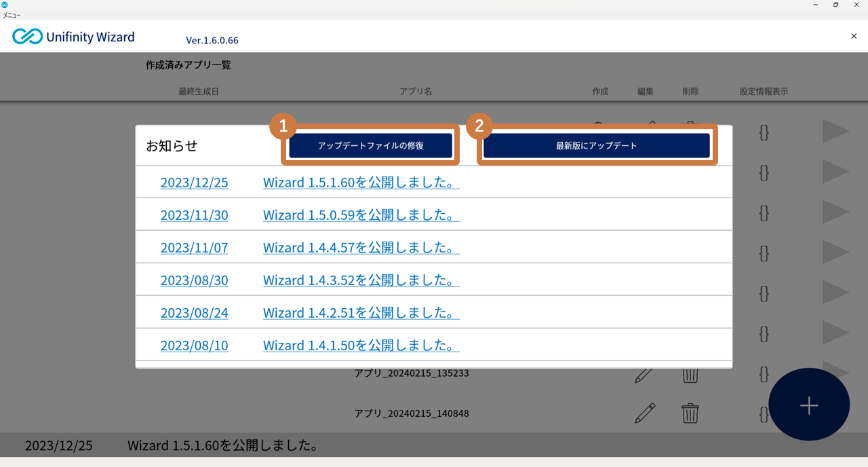Viewport: 868px width, 467px height.
Task: Click trash icon in アプリ_20240215_140848 row
Action: [x=690, y=413]
